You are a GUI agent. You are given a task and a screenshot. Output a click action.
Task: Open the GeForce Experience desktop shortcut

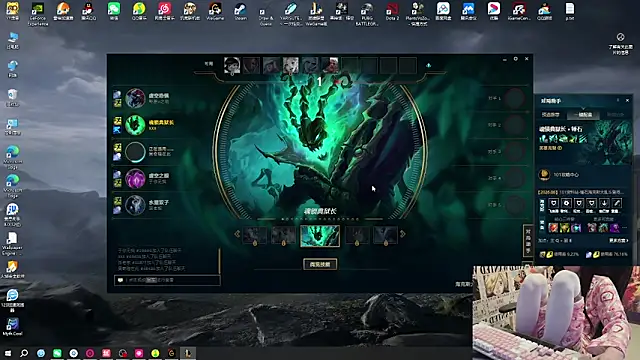coord(38,13)
